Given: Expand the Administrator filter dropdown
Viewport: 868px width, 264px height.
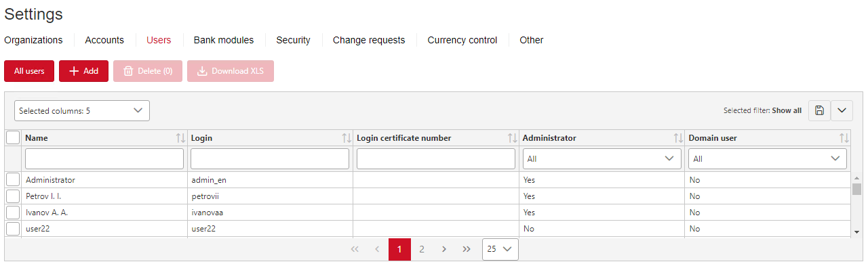Looking at the screenshot, I should 602,159.
